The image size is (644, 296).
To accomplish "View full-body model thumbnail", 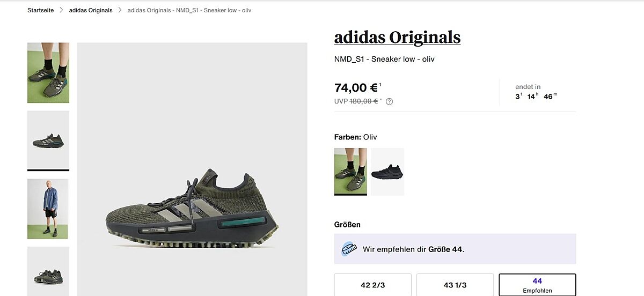I will (48, 209).
